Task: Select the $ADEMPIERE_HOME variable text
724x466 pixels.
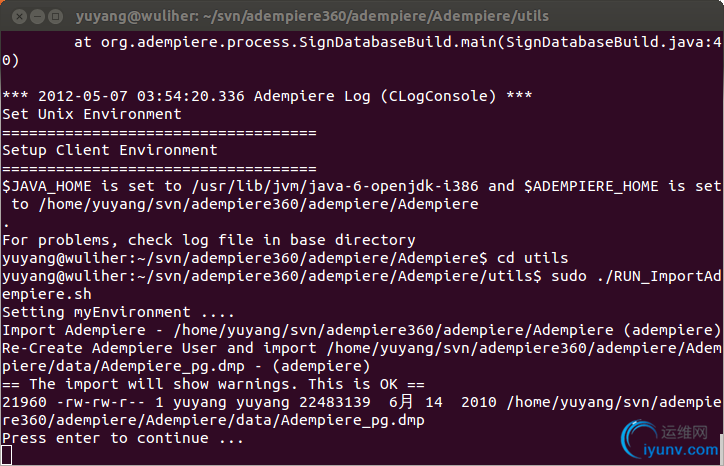Action: tap(591, 186)
